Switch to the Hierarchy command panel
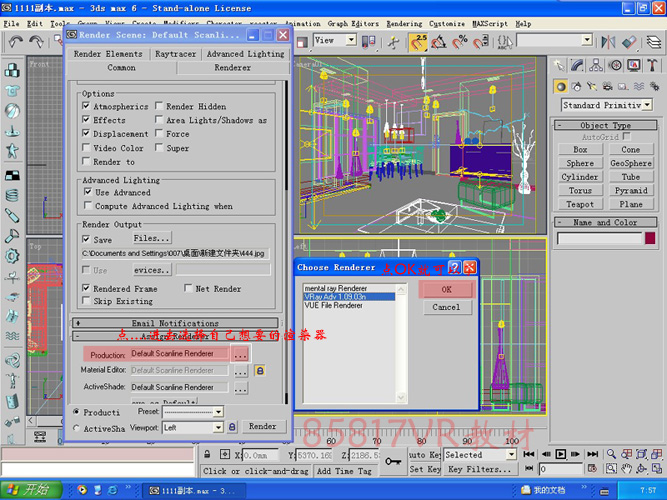The image size is (667, 500). pos(596,65)
